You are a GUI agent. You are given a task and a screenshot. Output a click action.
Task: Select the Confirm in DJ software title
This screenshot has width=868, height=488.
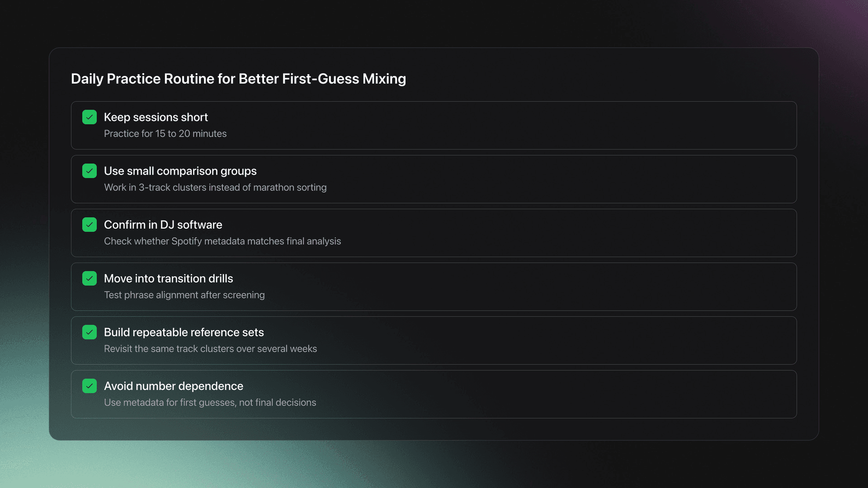point(163,225)
